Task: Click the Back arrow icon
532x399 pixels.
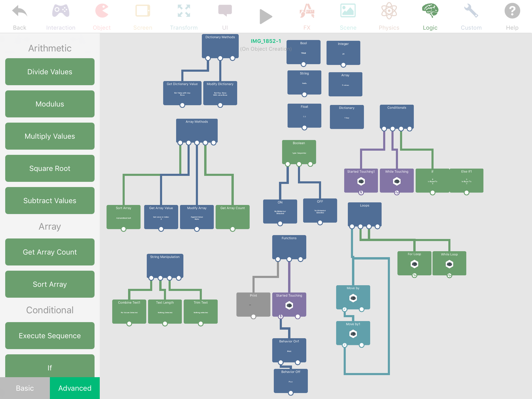Action: [x=19, y=11]
